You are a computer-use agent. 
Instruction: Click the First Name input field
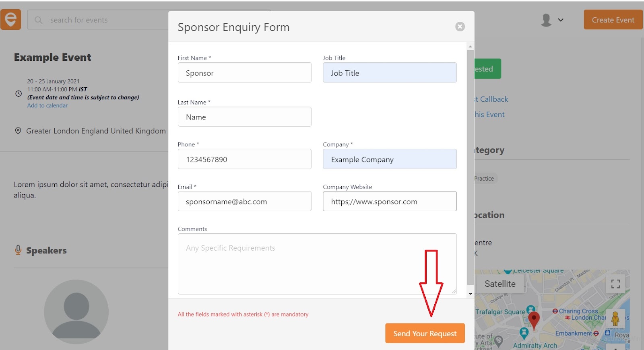(244, 73)
